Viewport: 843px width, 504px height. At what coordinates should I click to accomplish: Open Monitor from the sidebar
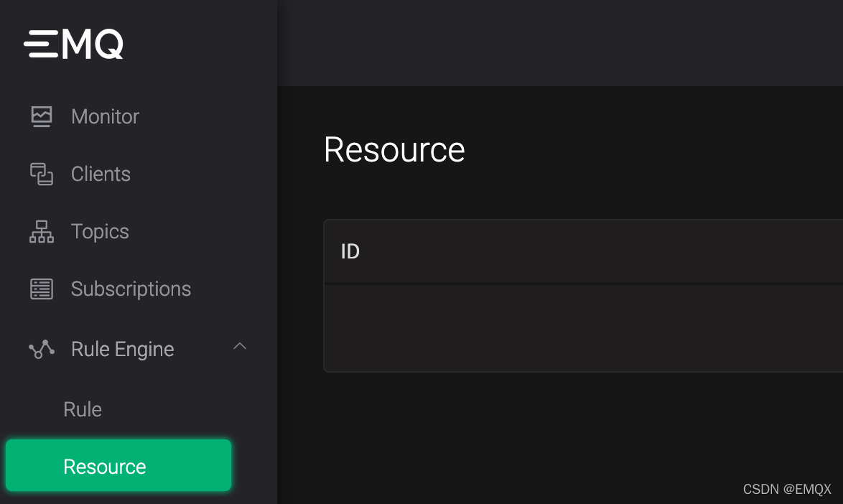tap(103, 116)
